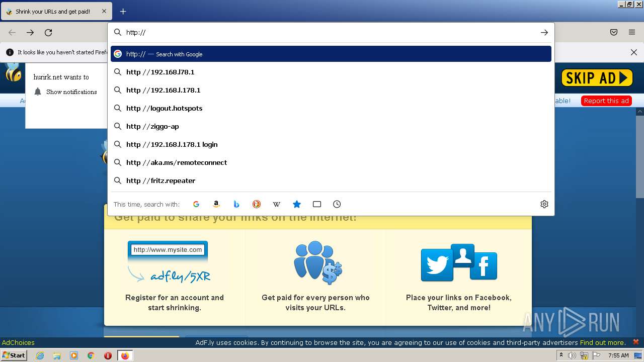Search open tabs using tab icon

(x=317, y=204)
